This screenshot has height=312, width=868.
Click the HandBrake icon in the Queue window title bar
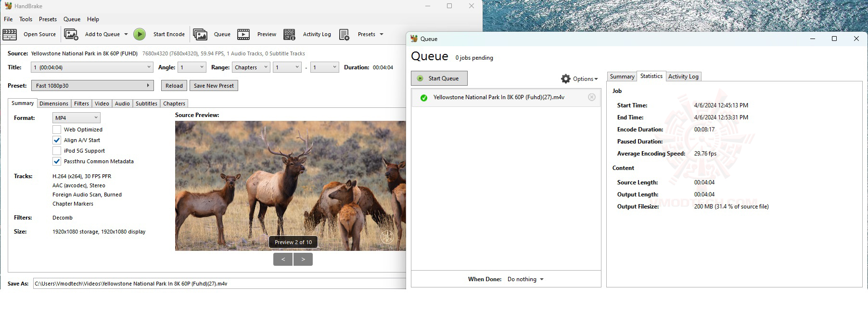coord(414,39)
